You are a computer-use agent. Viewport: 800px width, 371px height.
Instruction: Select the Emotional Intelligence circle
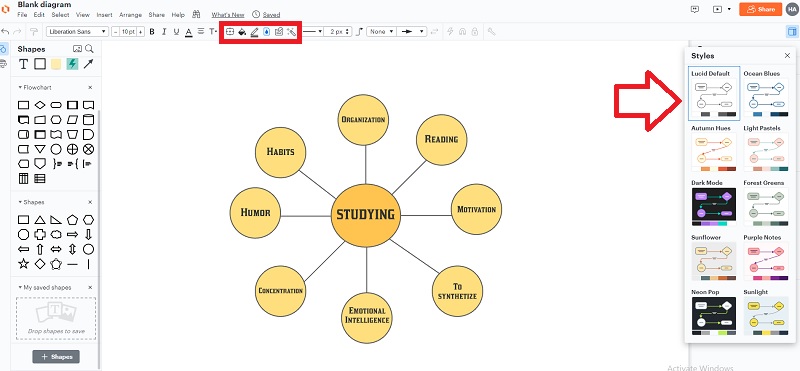367,317
